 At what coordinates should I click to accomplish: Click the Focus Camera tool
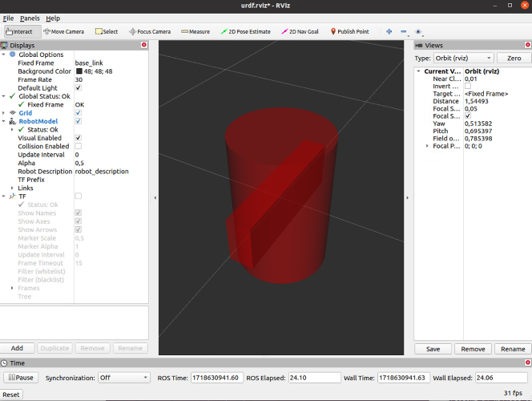[x=148, y=32]
